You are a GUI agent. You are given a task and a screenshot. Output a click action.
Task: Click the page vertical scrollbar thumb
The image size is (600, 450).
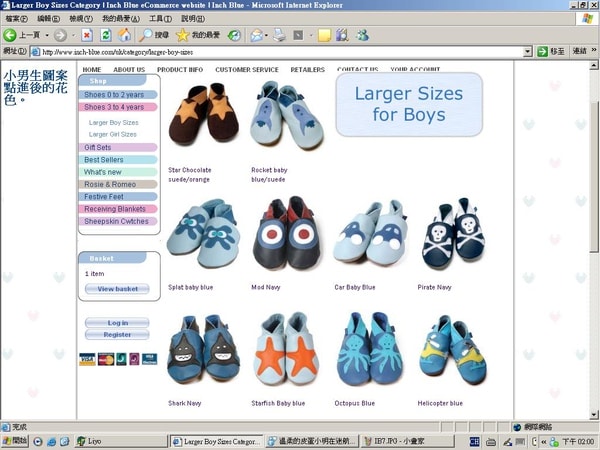[x=593, y=177]
